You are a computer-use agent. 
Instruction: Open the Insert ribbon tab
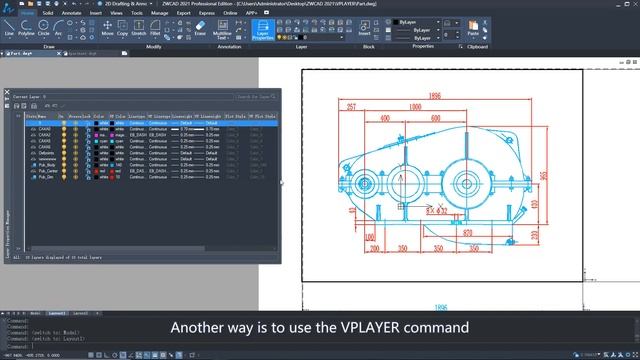[x=96, y=13]
